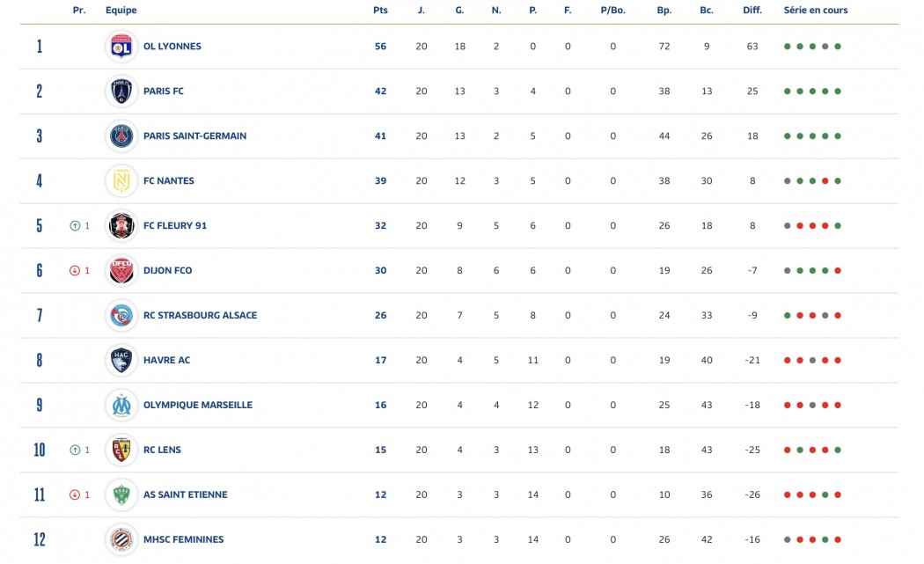Sort by the Pts column header
Viewport: 924px width, 564px height.
pos(380,11)
